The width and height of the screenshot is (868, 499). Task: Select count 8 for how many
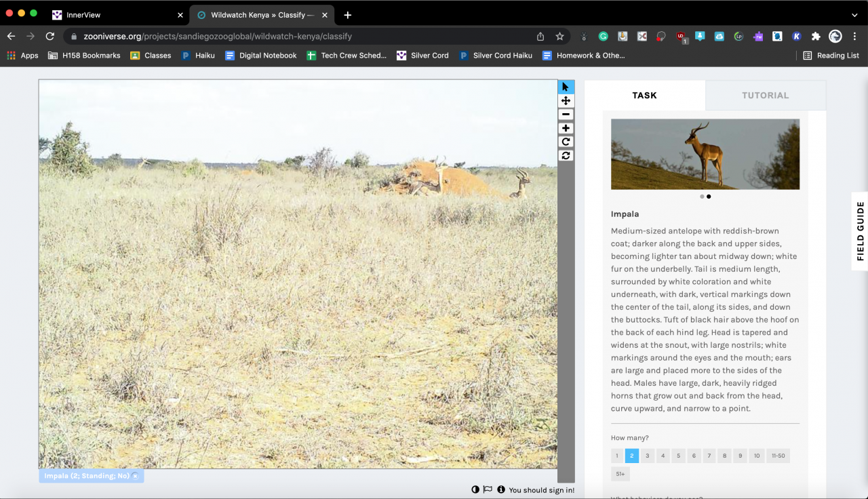[x=724, y=456]
